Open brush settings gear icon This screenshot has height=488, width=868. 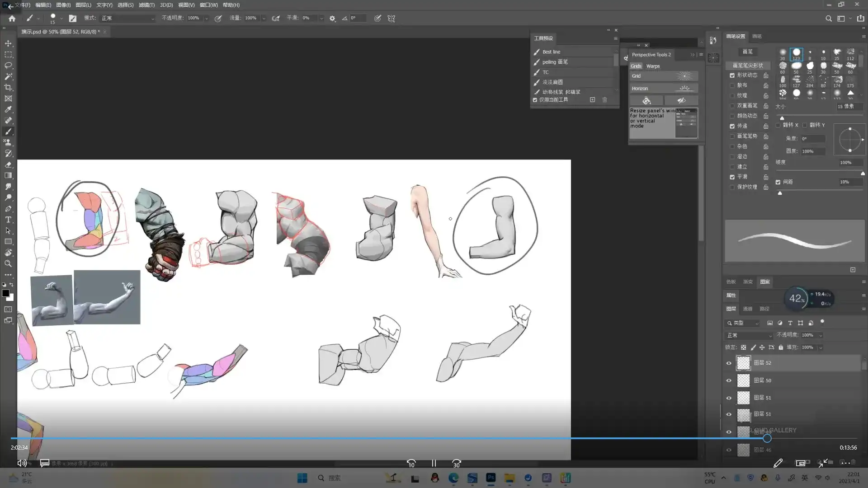(x=332, y=19)
